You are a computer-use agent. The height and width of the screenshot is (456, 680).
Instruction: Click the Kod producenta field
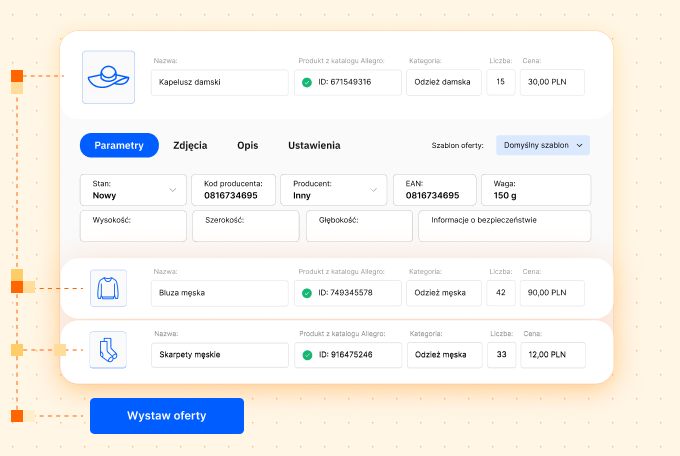click(x=233, y=190)
